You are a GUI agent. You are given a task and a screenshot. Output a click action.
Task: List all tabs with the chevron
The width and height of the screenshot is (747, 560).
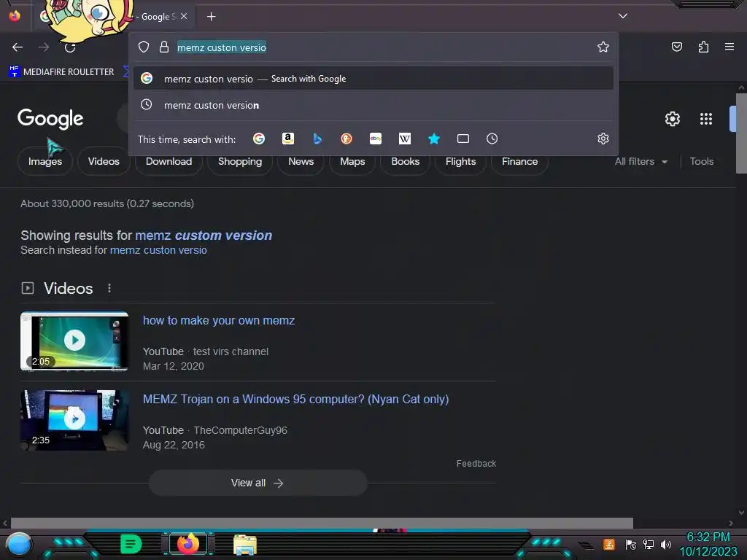click(x=623, y=16)
